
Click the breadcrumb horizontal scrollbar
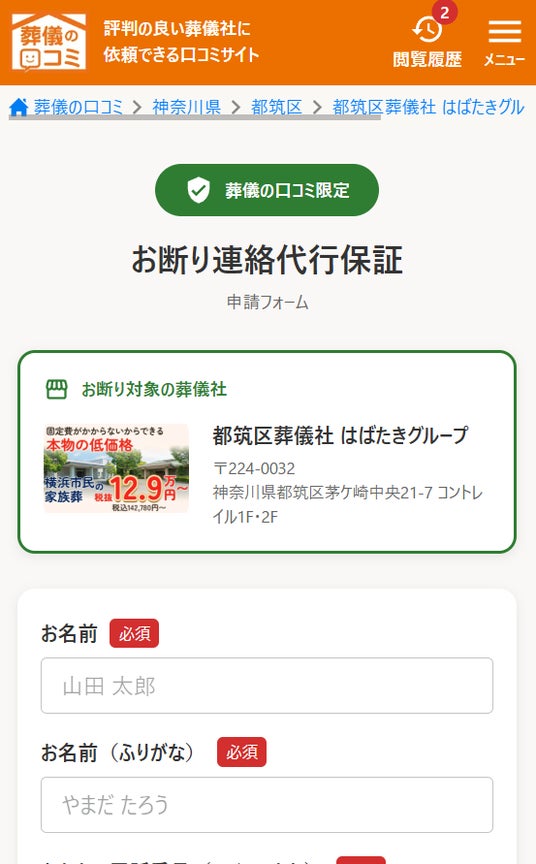(194, 118)
